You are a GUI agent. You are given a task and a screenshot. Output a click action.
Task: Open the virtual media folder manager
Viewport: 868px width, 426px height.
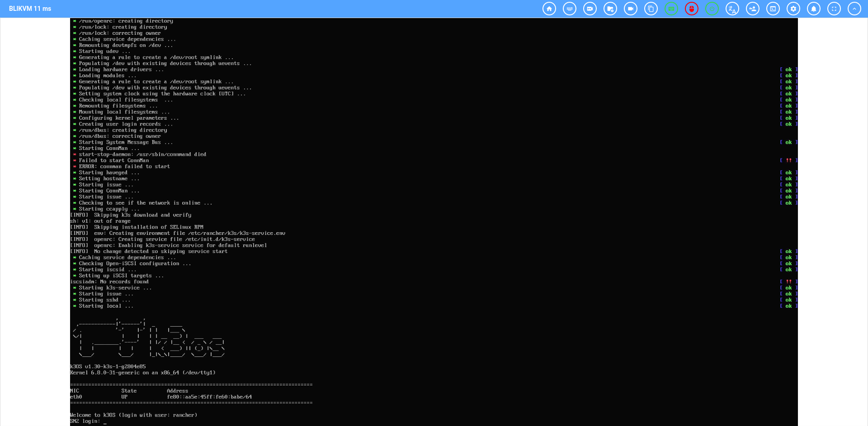(610, 9)
